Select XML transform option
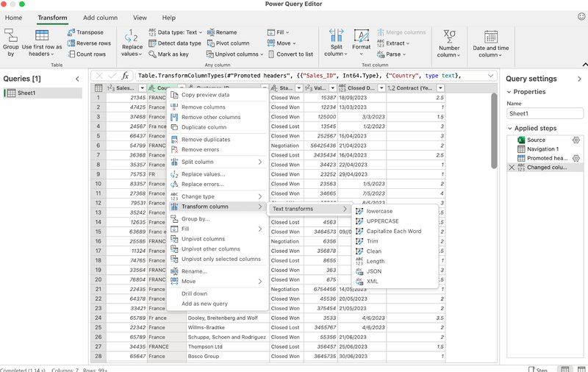This screenshot has width=588, height=372. (395, 282)
